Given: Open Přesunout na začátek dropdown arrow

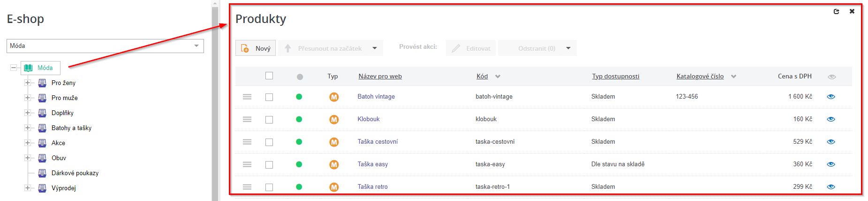Looking at the screenshot, I should (375, 48).
